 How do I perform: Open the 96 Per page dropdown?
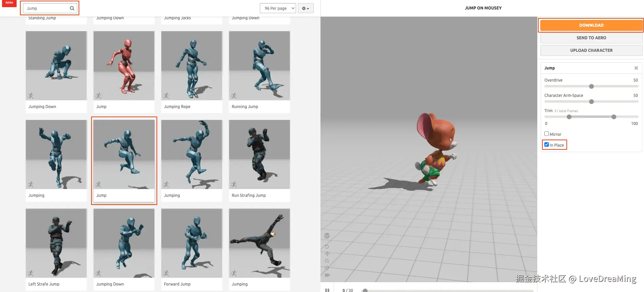(278, 8)
